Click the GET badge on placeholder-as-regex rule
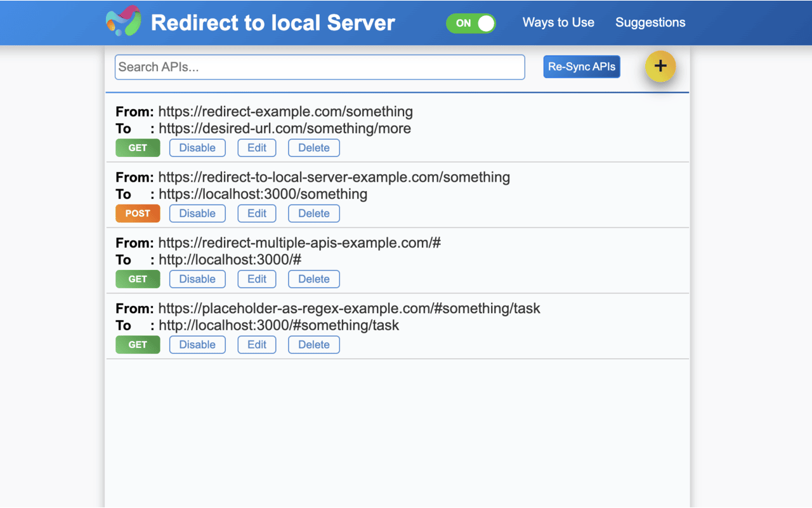This screenshot has width=812, height=508. coord(138,344)
